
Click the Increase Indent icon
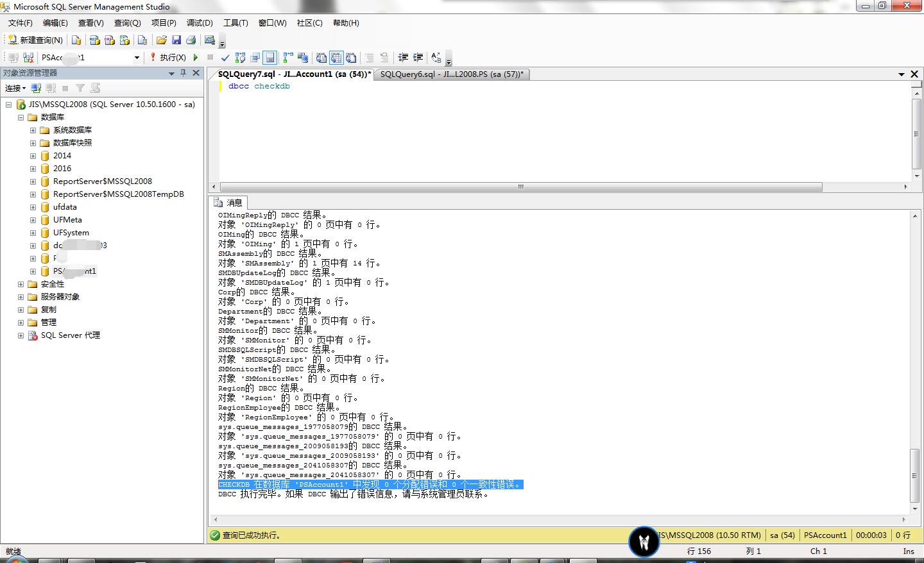click(x=418, y=58)
